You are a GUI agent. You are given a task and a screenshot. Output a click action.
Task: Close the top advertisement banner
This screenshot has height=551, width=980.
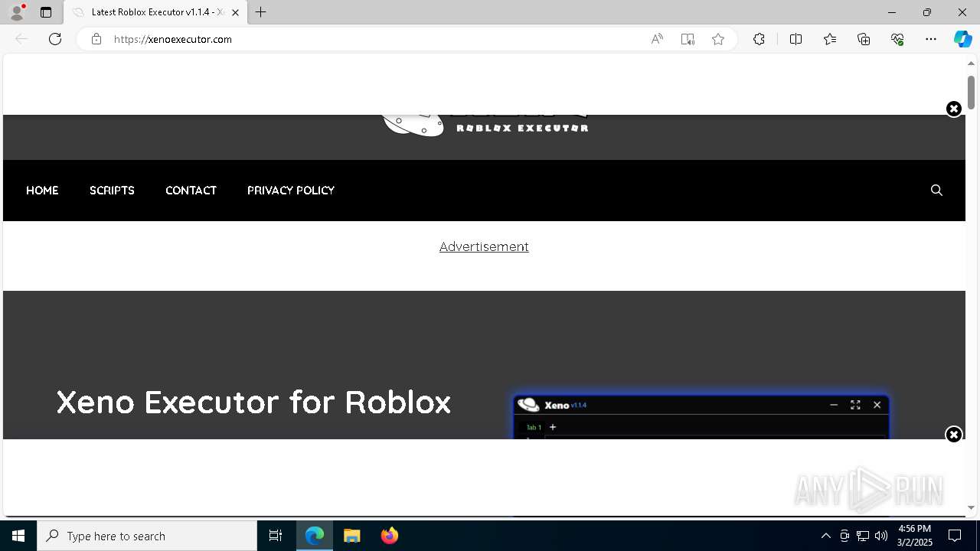[953, 109]
